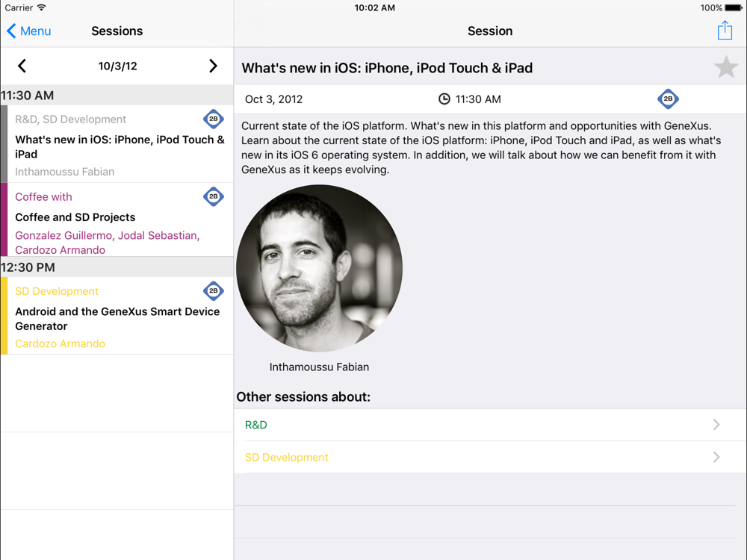747x560 pixels.
Task: Go to next day with right arrow
Action: [213, 66]
